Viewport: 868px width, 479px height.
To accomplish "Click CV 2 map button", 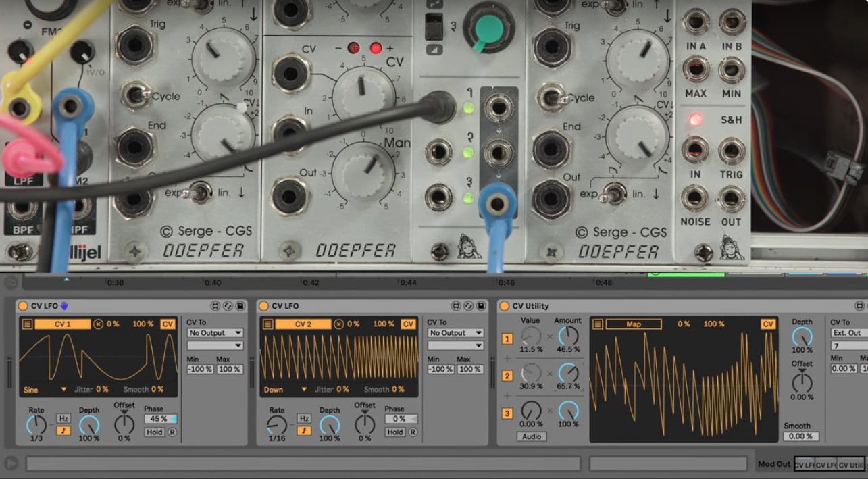I will [x=303, y=324].
